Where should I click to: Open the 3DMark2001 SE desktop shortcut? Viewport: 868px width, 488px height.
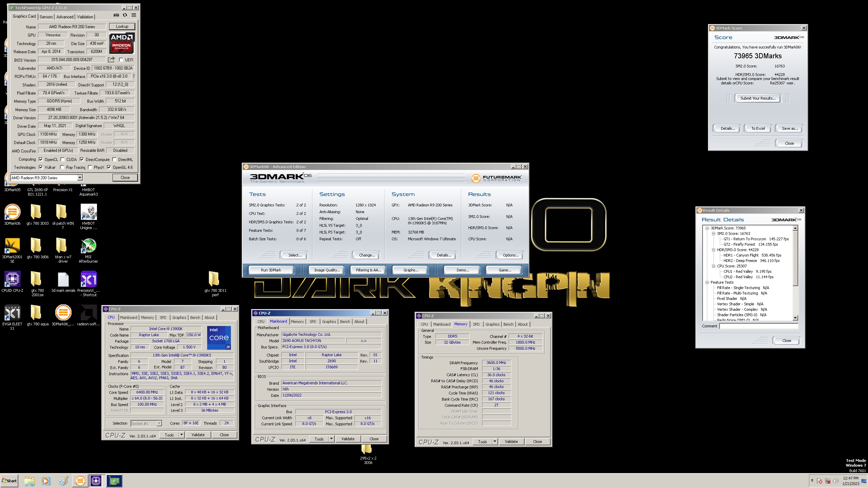click(12, 250)
